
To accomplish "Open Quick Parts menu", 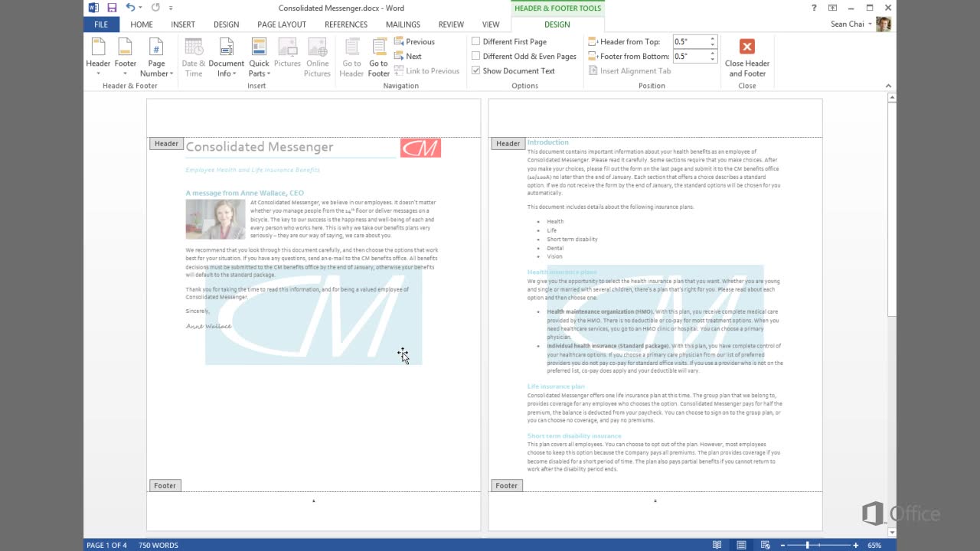I will 259,57.
